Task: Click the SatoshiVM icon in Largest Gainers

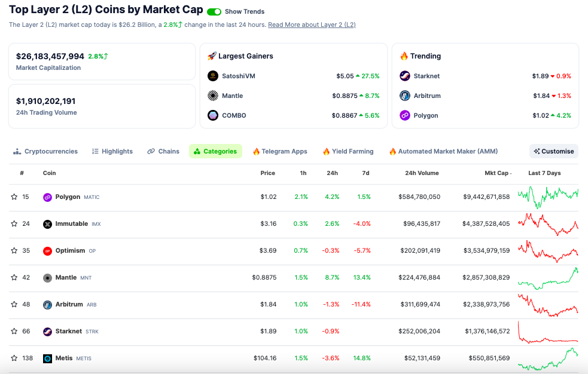Action: click(213, 76)
